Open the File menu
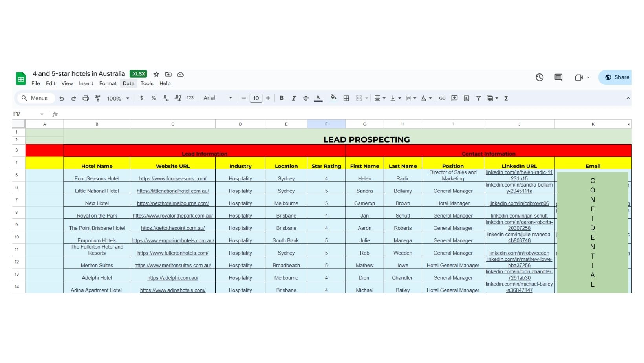 [36, 83]
